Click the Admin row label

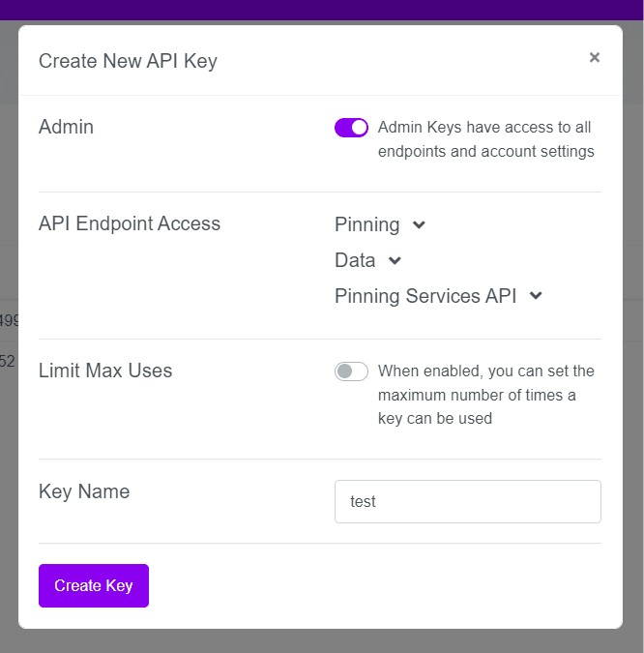[x=66, y=127]
